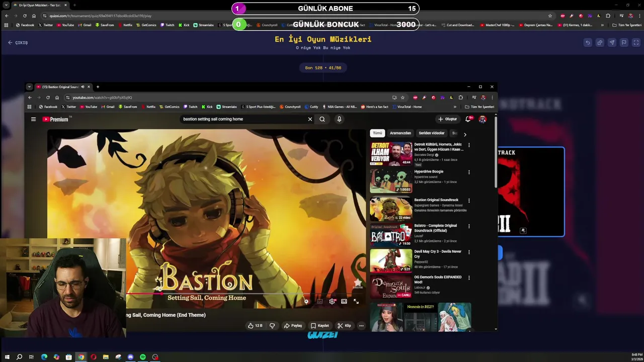Image resolution: width=644 pixels, height=362 pixels.
Task: Open Crunchyroll bookmark in YouTube window
Action: tap(290, 107)
